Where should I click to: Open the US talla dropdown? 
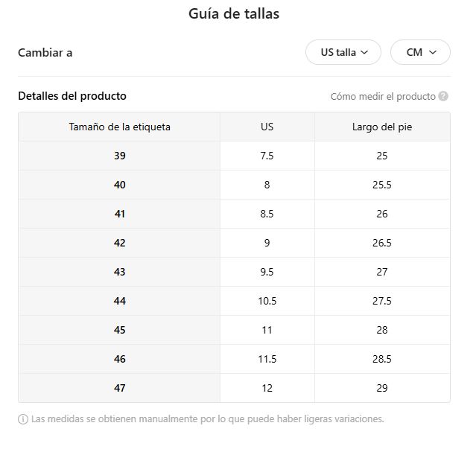[343, 52]
